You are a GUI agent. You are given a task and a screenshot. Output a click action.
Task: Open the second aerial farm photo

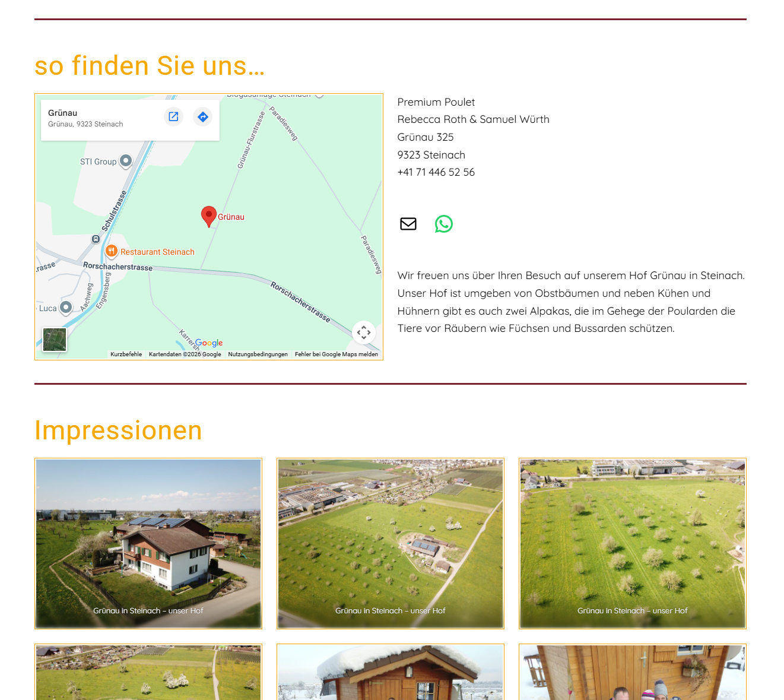tap(391, 543)
